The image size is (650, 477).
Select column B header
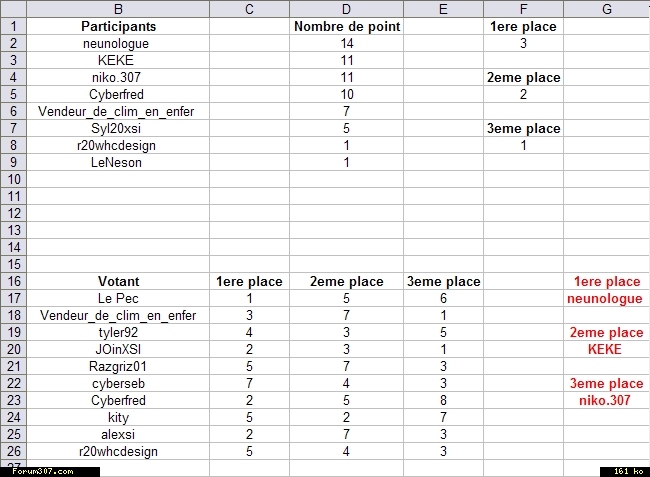(119, 9)
